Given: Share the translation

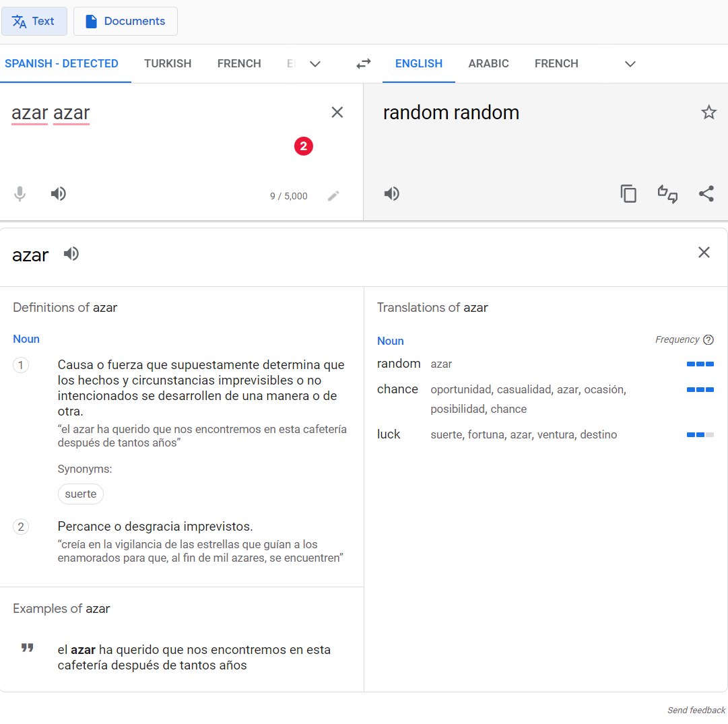Looking at the screenshot, I should [706, 194].
